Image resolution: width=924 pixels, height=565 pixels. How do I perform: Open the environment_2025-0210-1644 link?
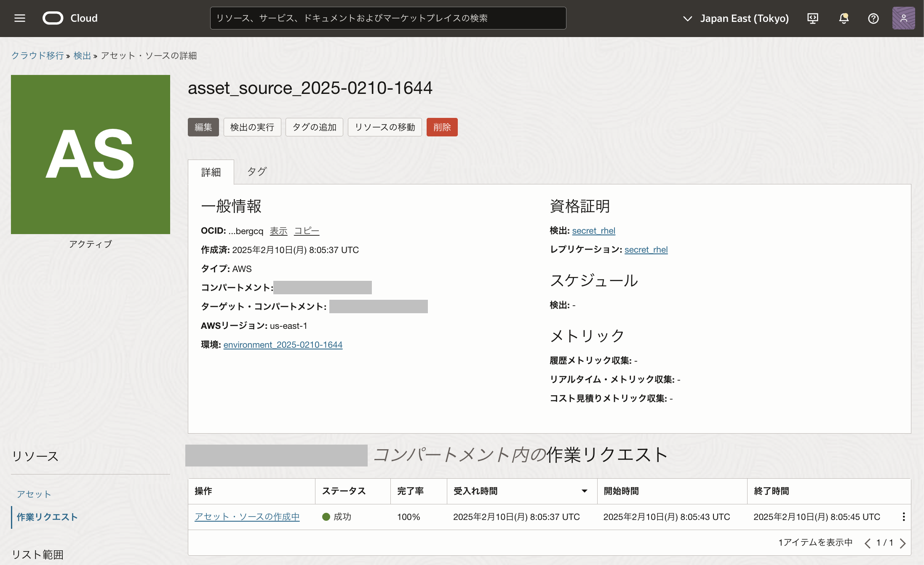[x=283, y=345]
